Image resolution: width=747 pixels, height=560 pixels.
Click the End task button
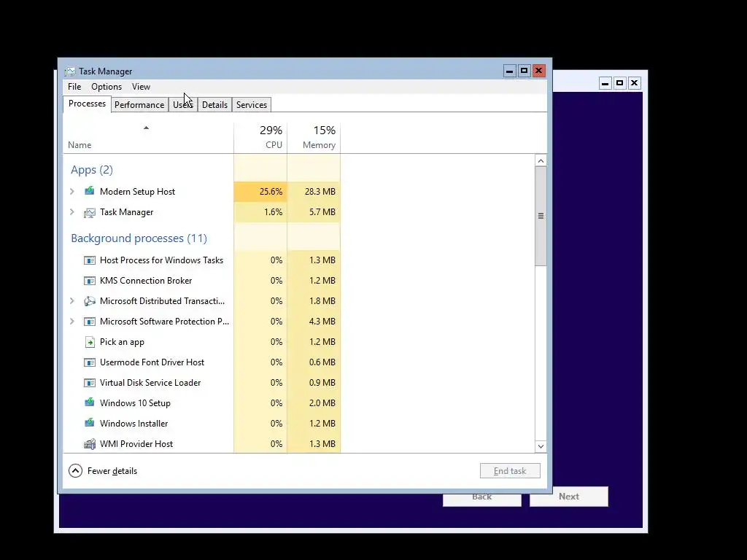[510, 471]
